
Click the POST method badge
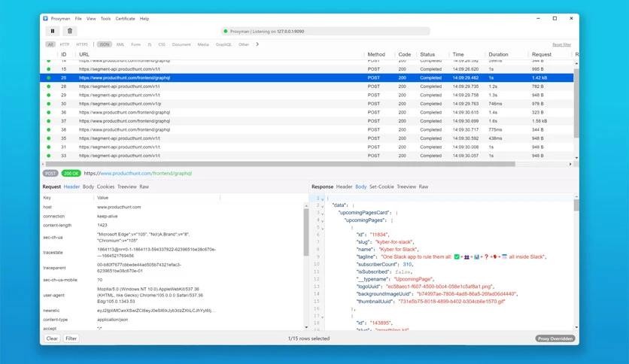[50, 174]
